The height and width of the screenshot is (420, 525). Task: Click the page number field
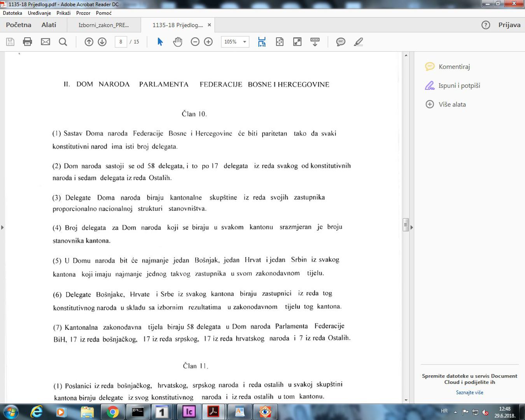coord(121,42)
